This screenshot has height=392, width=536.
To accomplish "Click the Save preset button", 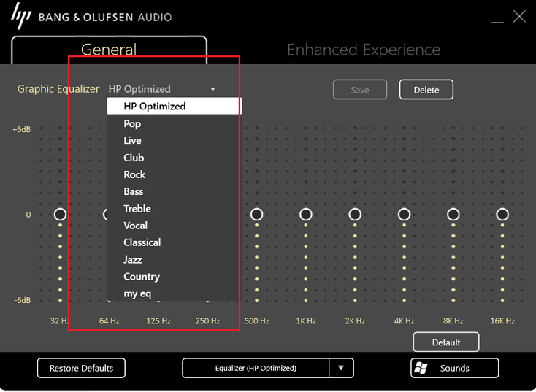I will point(360,90).
